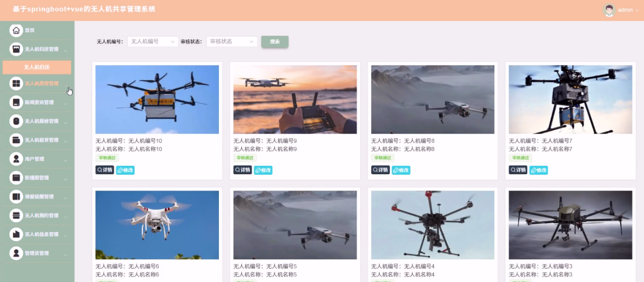Click the text 无人机名称：无人机名称6

(127, 275)
